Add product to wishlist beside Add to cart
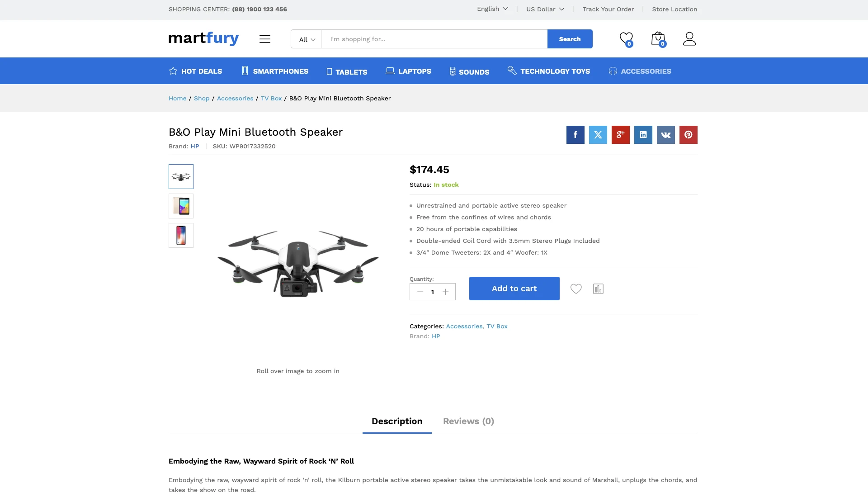Image resolution: width=868 pixels, height=502 pixels. pyautogui.click(x=576, y=289)
